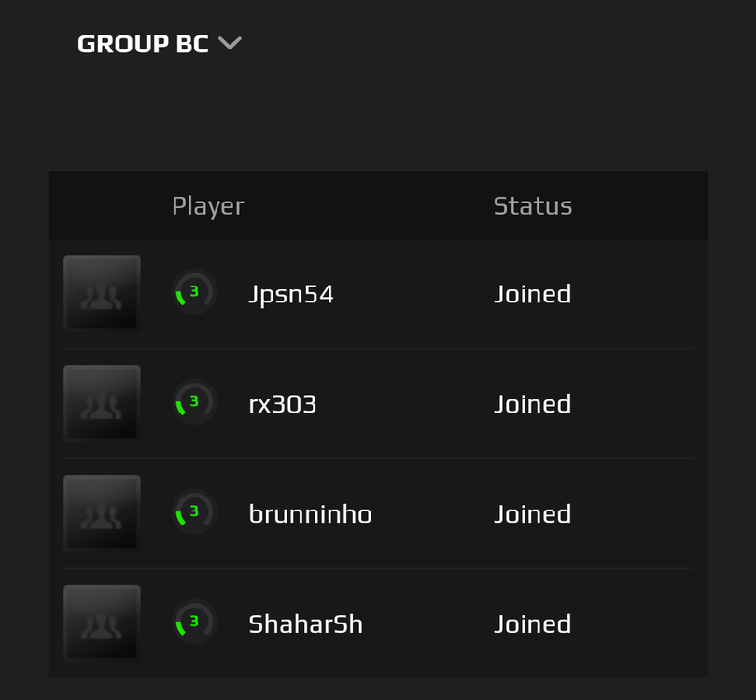Click the Player column header
756x700 pixels.
(207, 205)
